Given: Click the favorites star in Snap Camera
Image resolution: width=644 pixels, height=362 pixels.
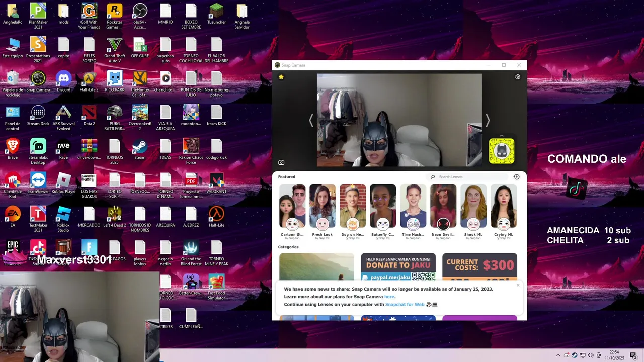Looking at the screenshot, I should click(x=281, y=77).
